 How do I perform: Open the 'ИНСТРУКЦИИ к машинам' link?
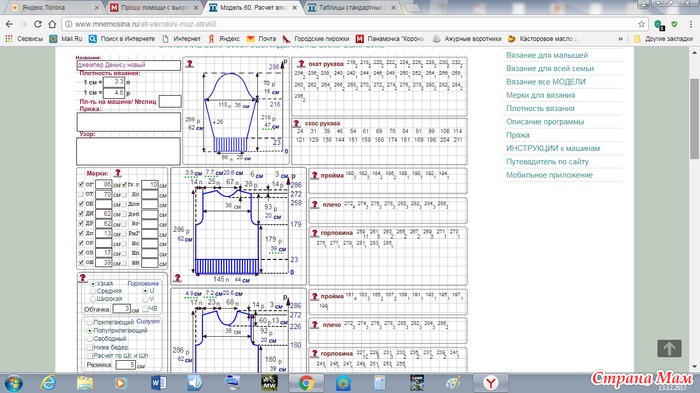click(x=553, y=148)
